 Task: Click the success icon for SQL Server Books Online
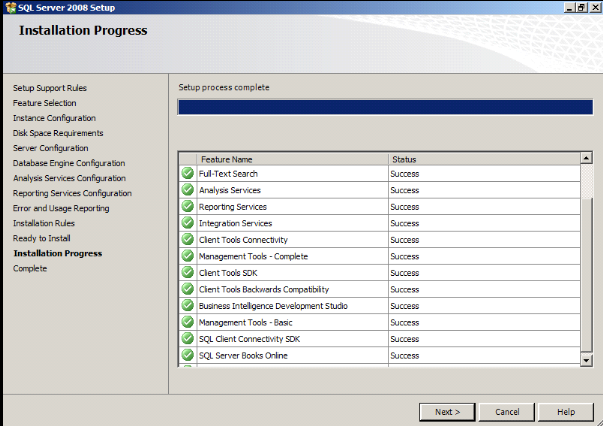[187, 355]
